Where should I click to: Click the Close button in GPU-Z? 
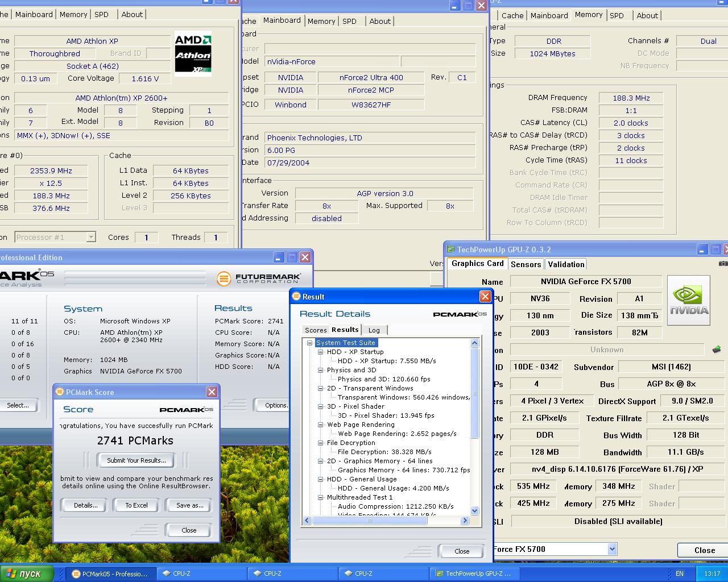(704, 550)
